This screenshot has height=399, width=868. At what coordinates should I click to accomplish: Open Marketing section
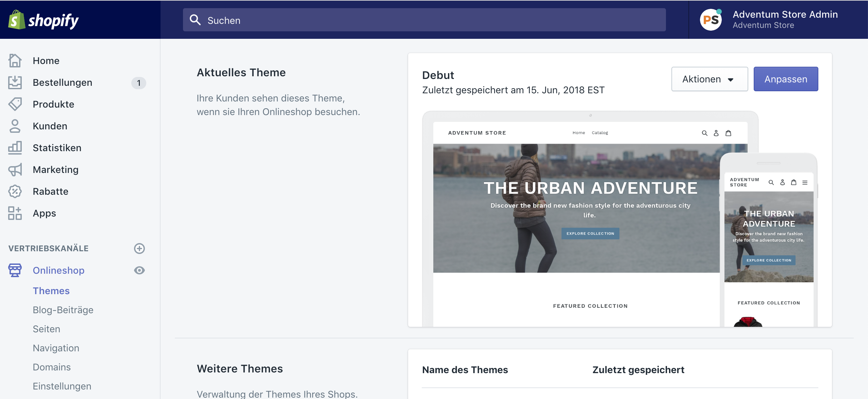pos(55,170)
